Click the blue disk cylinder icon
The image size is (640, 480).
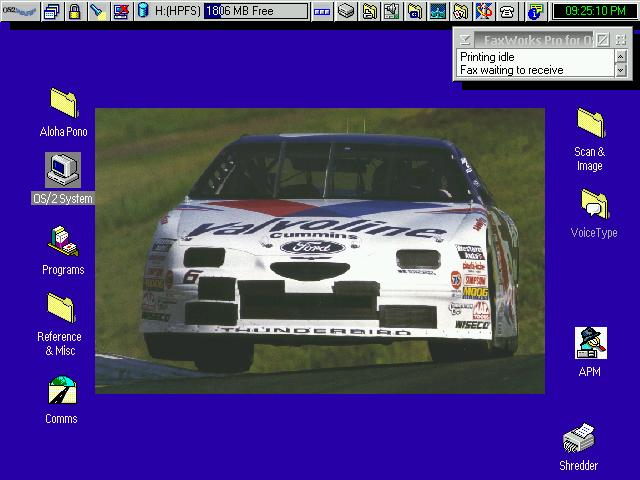(143, 11)
